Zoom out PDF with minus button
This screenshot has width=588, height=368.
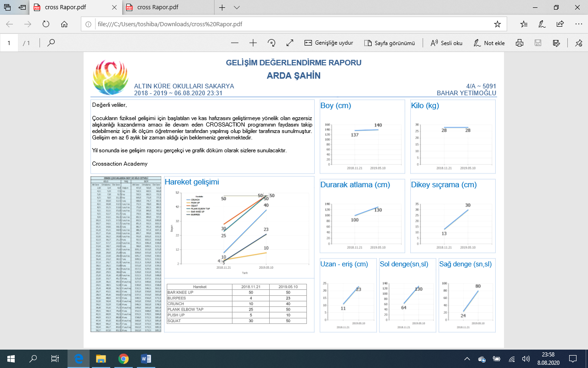pos(235,43)
